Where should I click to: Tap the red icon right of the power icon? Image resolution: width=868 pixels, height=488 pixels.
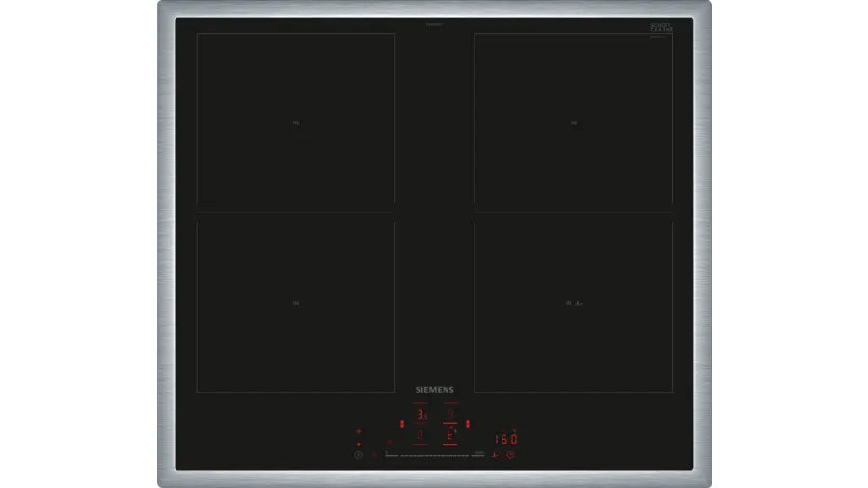click(374, 454)
